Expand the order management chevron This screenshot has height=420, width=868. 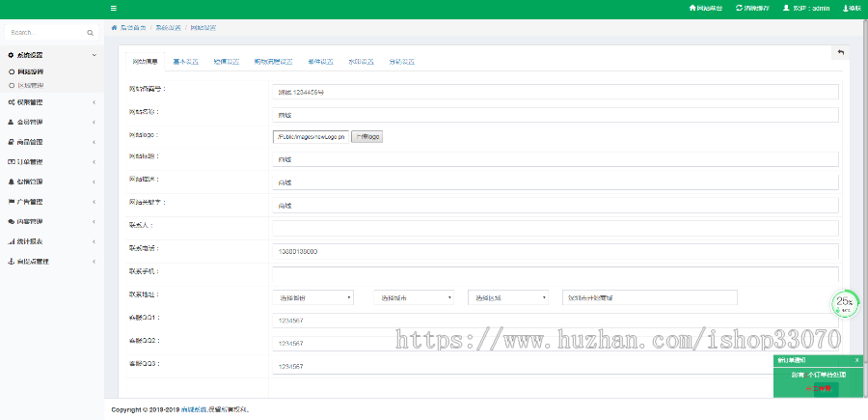tap(95, 162)
